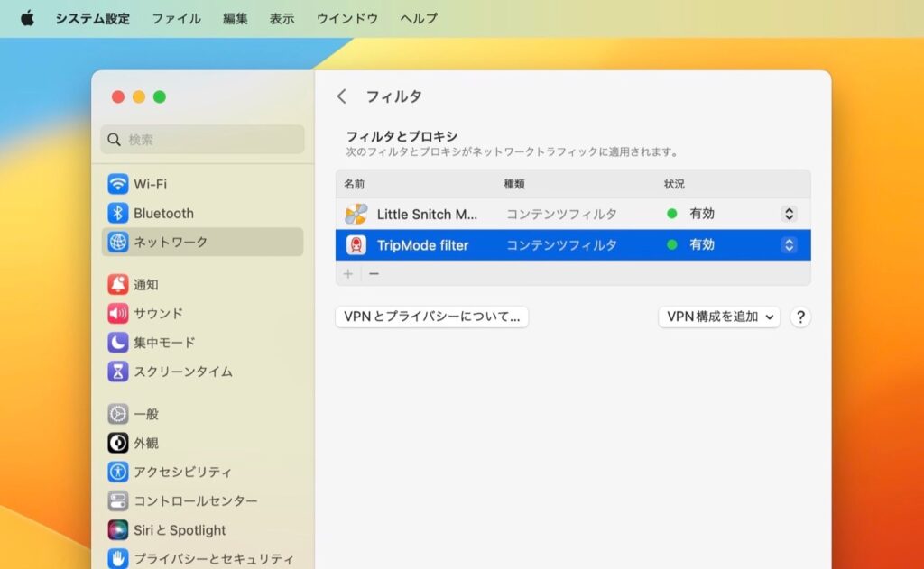This screenshot has width=924, height=569.
Task: Open the status selector for Little Snitch filter
Action: (x=789, y=214)
